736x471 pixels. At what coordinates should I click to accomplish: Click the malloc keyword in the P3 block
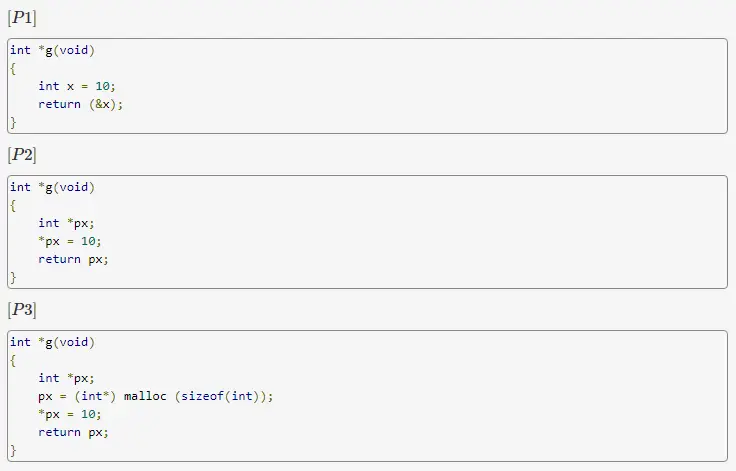(x=144, y=396)
